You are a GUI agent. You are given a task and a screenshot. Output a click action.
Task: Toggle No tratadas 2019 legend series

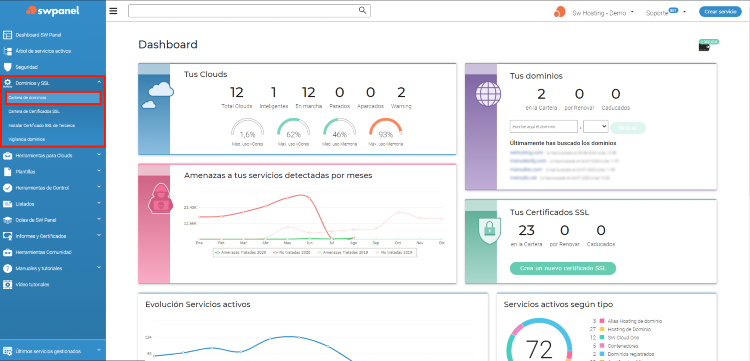click(x=395, y=252)
